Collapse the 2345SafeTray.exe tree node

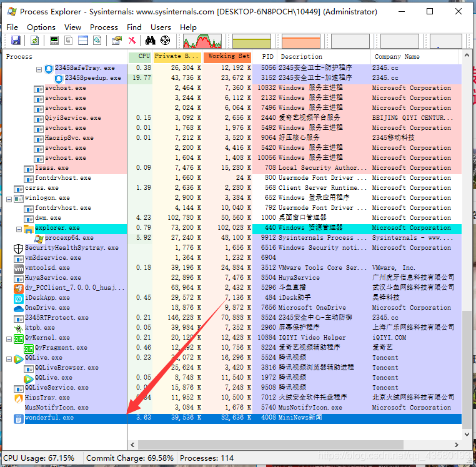(x=39, y=69)
